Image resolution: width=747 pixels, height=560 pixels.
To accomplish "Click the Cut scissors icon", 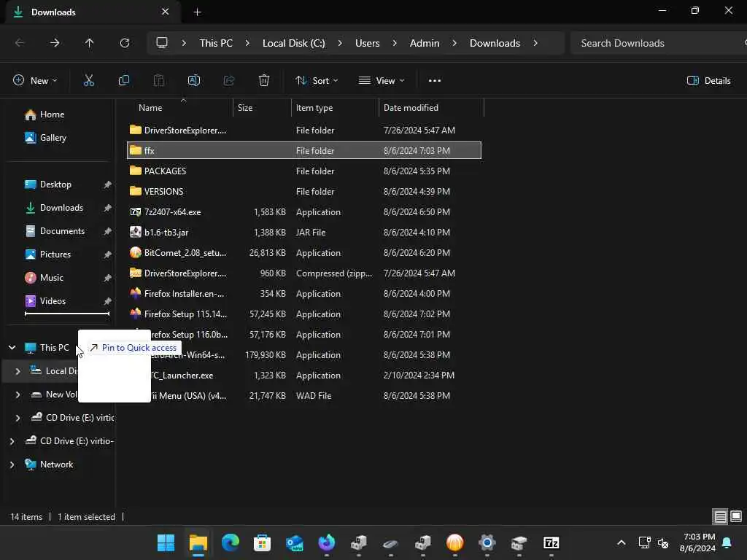I will [88, 80].
